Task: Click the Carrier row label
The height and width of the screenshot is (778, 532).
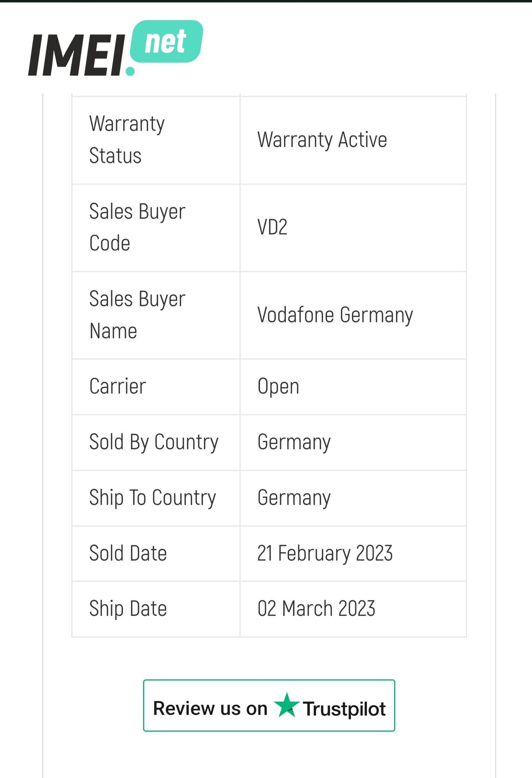Action: point(117,386)
